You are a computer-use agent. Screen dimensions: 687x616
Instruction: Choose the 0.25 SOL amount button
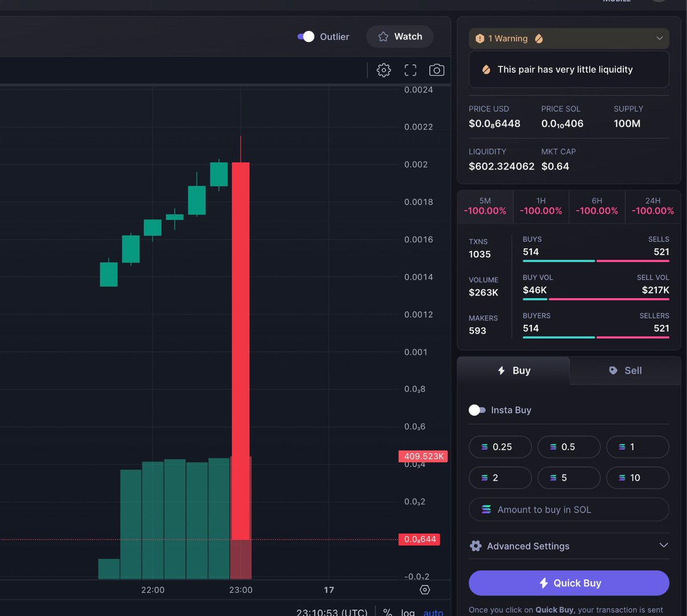pos(500,447)
